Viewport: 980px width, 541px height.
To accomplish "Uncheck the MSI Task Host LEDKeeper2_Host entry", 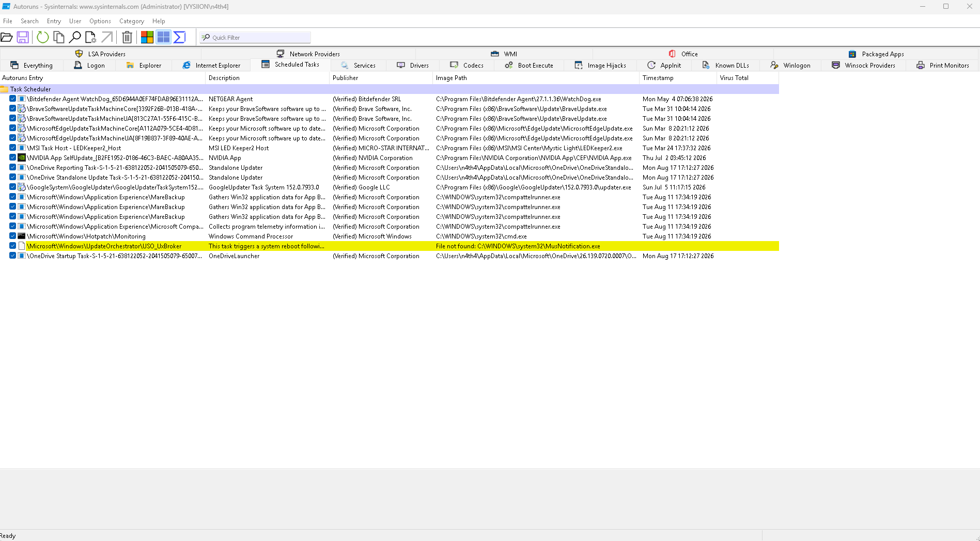I will 12,148.
